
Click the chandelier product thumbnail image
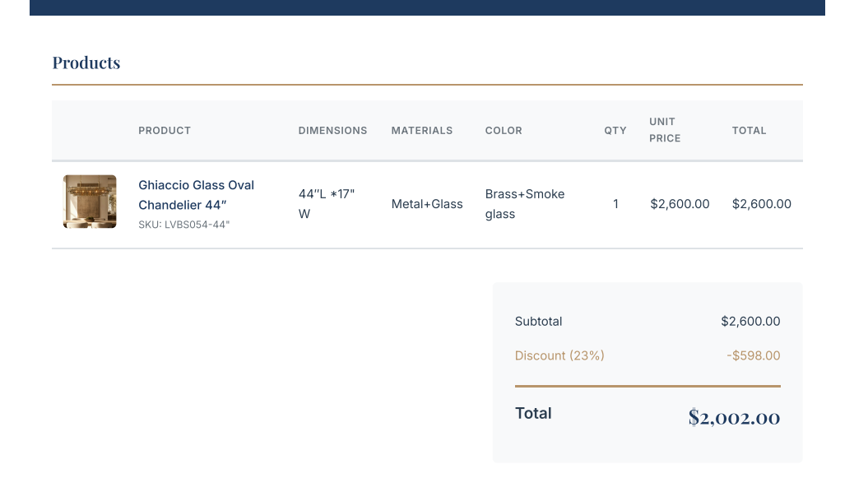pyautogui.click(x=90, y=202)
